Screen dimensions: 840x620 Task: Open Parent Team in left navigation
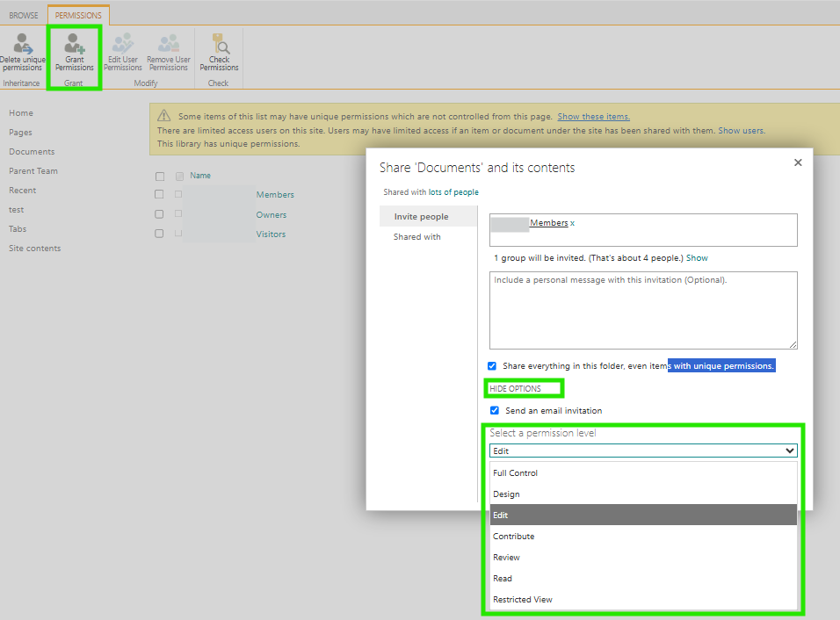pos(33,170)
